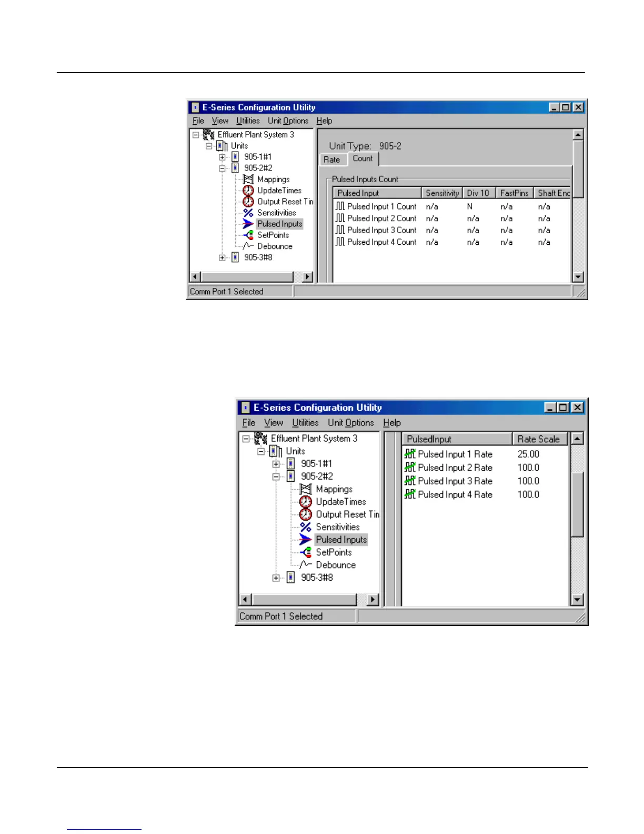Click Pulsed Inputs arrow icon in lower window
644x834 pixels.
point(306,540)
